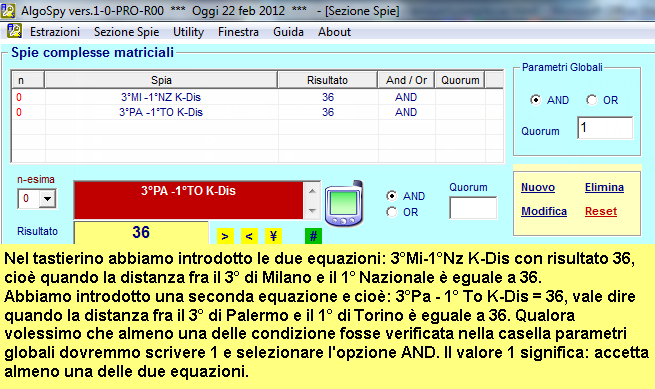Click AND cell in the 3°PA row
This screenshot has width=655, height=389.
tap(406, 112)
